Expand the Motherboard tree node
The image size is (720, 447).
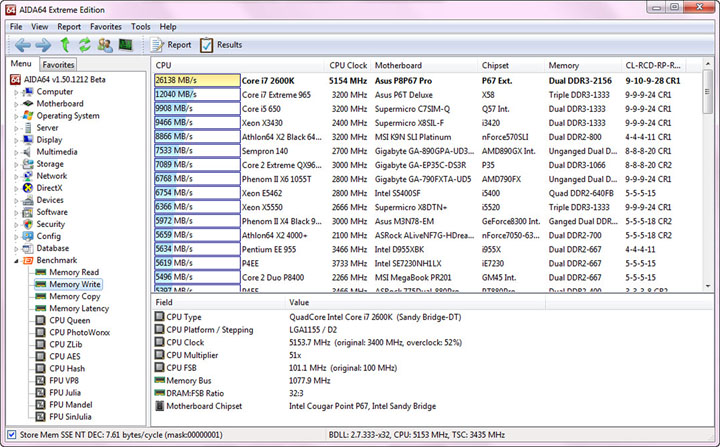tap(16, 104)
